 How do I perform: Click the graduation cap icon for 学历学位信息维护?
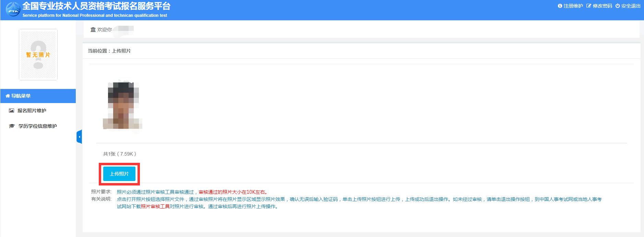tap(12, 126)
